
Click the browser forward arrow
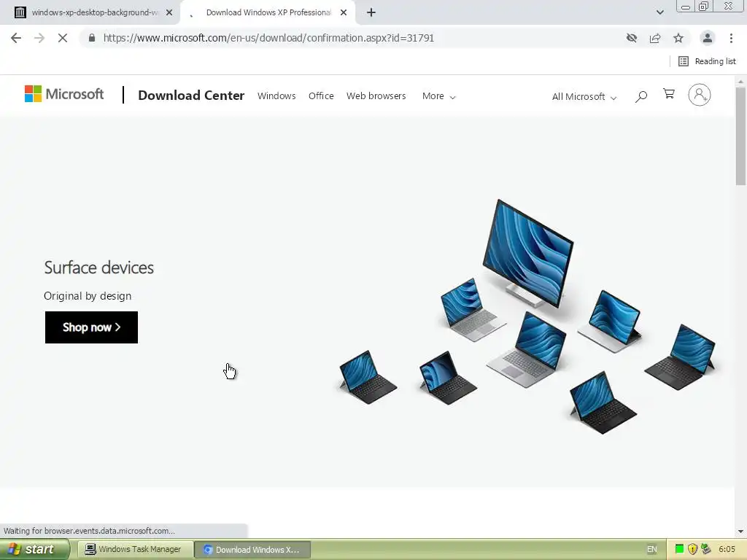coord(39,38)
